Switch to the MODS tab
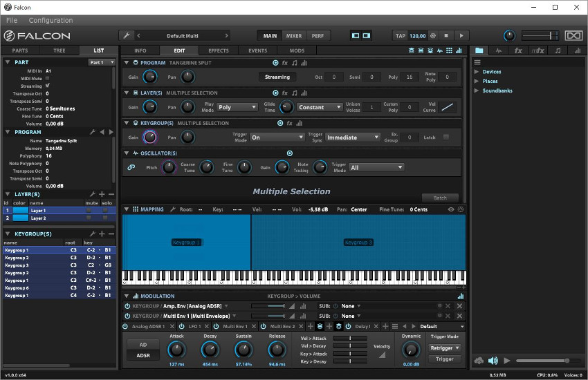The width and height of the screenshot is (588, 380). click(297, 50)
